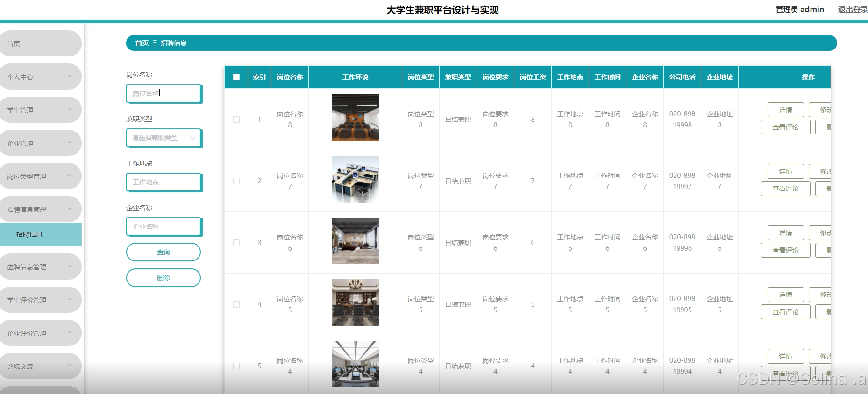Click the 公司电话 column header

(682, 77)
